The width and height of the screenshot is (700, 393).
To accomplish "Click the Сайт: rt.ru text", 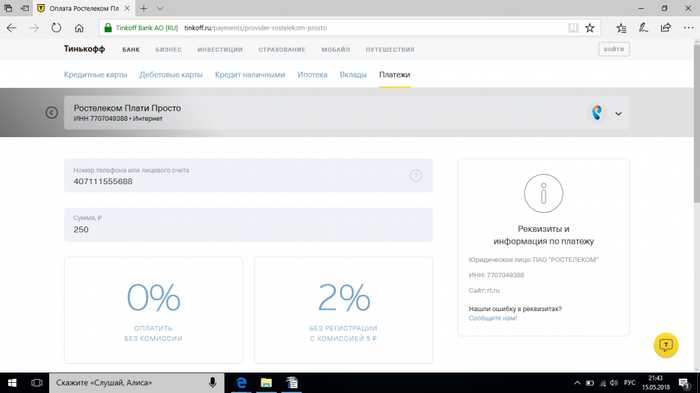I will pyautogui.click(x=484, y=290).
